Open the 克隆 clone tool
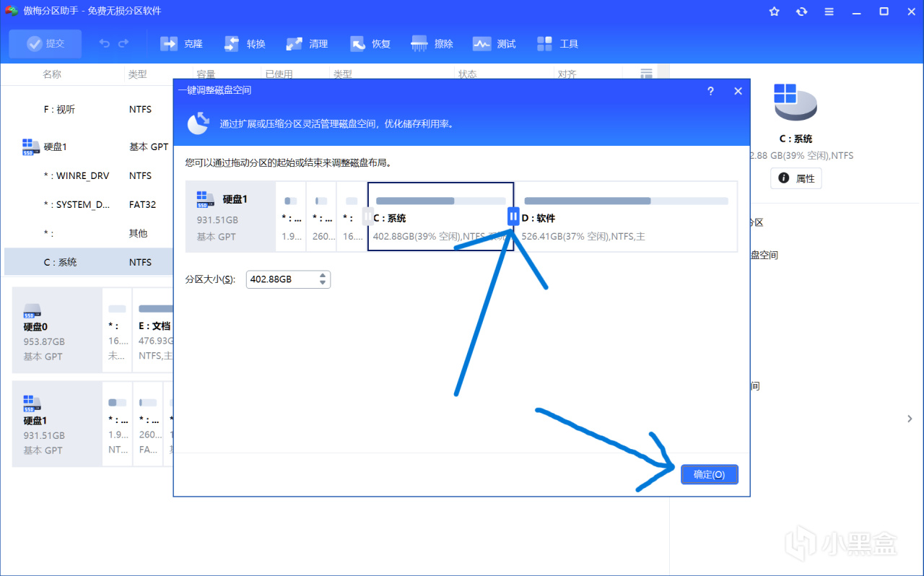This screenshot has width=924, height=576. (182, 44)
